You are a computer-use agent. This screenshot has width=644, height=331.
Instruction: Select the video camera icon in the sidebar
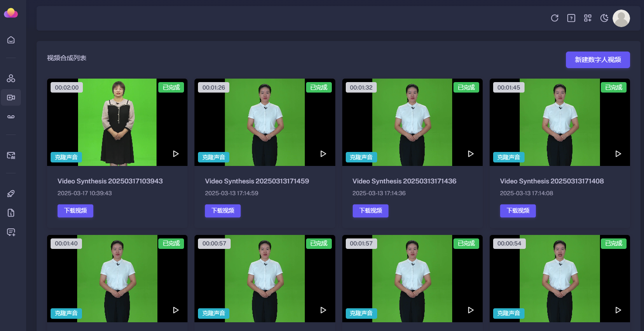[x=11, y=97]
